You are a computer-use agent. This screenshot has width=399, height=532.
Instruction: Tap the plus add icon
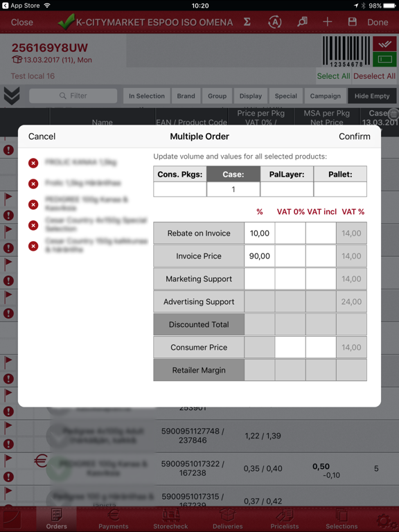tap(328, 22)
